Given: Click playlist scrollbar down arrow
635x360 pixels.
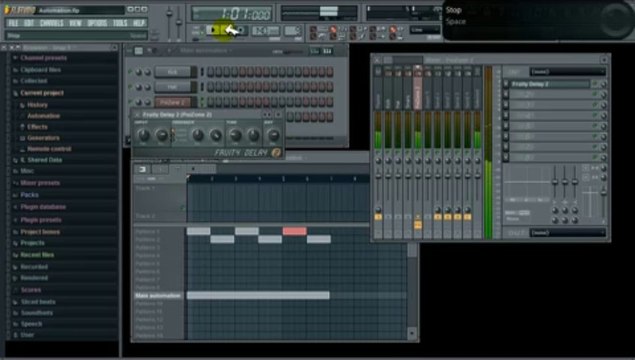Looking at the screenshot, I should (412, 333).
